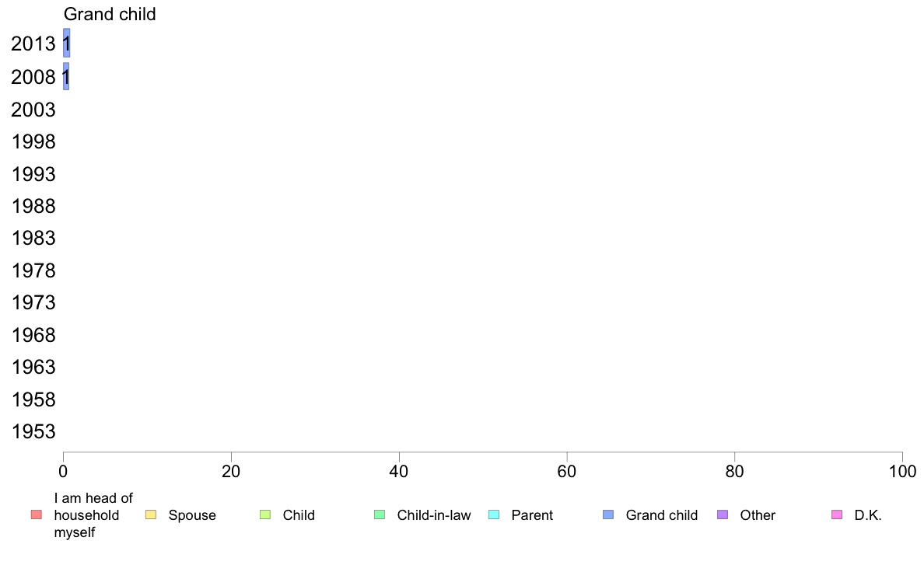Click the 1953 year label
This screenshot has height=572, width=924.
(33, 431)
